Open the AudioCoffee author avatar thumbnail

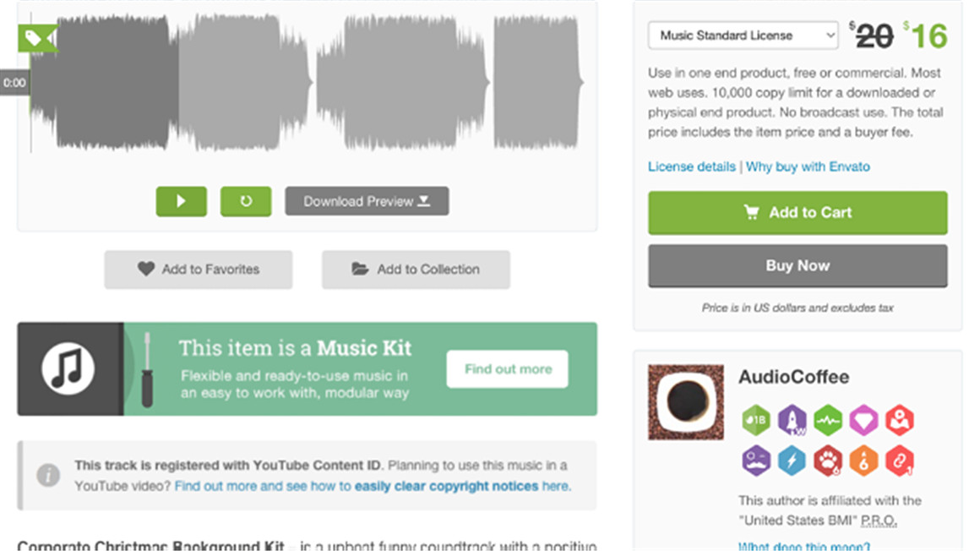tap(686, 402)
